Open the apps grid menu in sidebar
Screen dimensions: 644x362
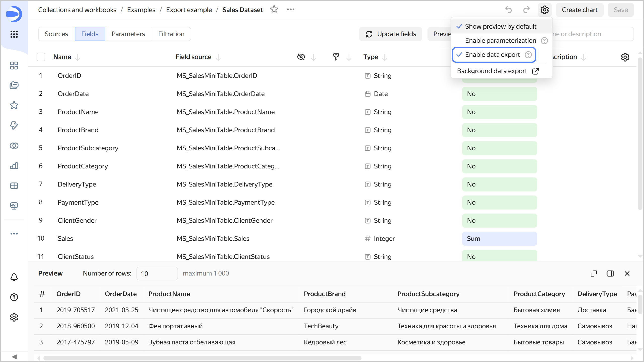[14, 34]
